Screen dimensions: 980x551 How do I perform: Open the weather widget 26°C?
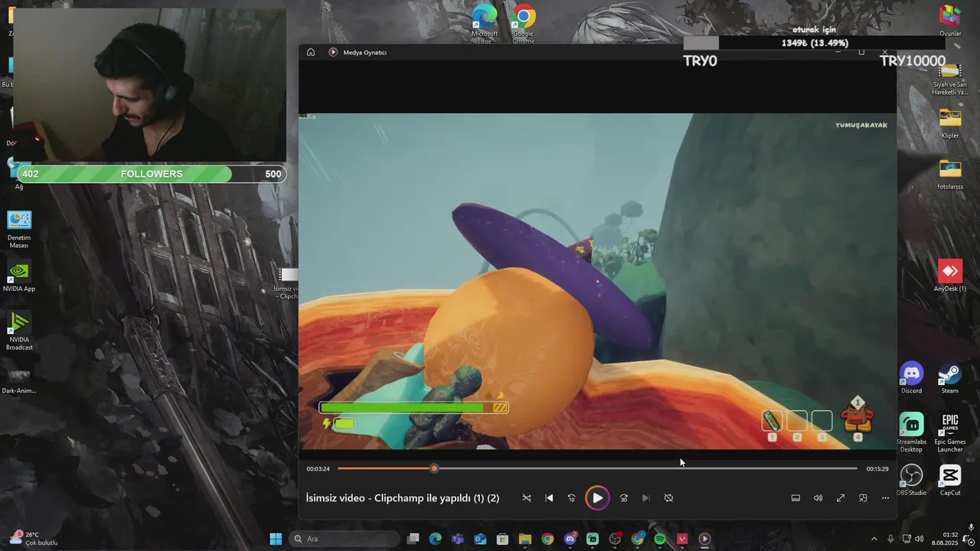coord(34,539)
